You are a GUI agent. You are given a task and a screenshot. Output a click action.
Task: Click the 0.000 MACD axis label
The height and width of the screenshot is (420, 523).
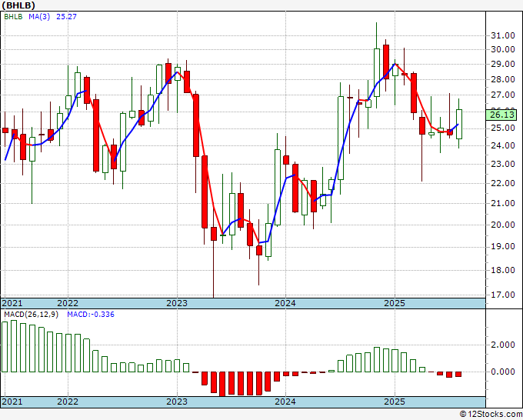pos(503,372)
